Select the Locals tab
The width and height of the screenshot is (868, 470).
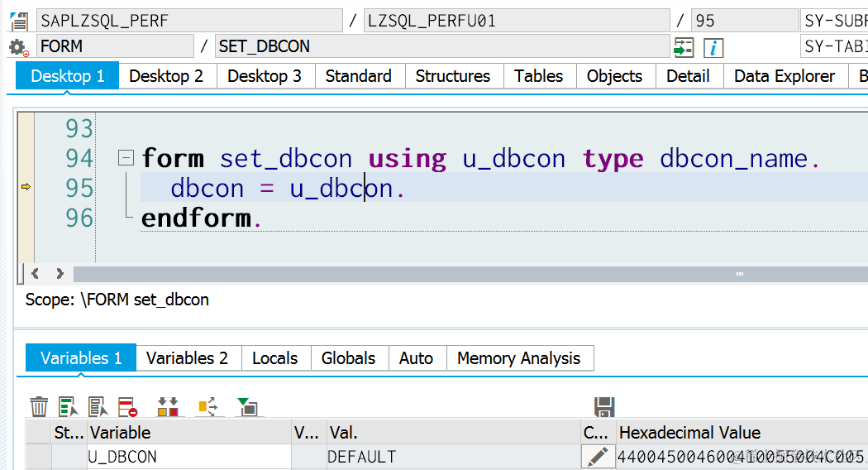pos(275,358)
